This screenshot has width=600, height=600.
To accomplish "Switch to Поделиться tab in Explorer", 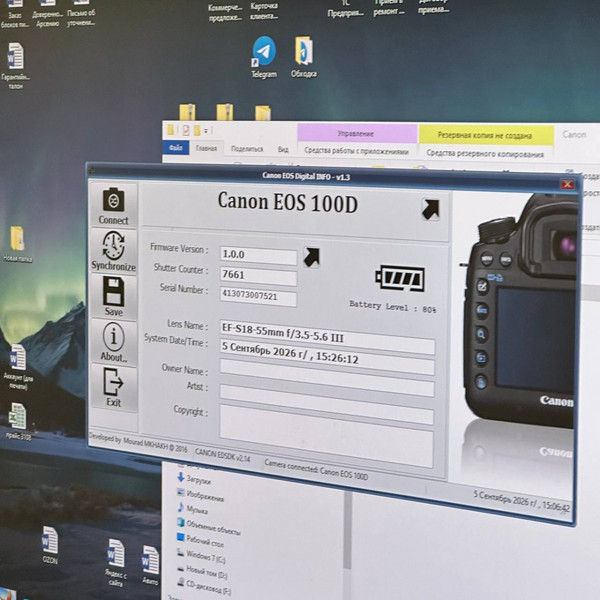I will pos(247,149).
